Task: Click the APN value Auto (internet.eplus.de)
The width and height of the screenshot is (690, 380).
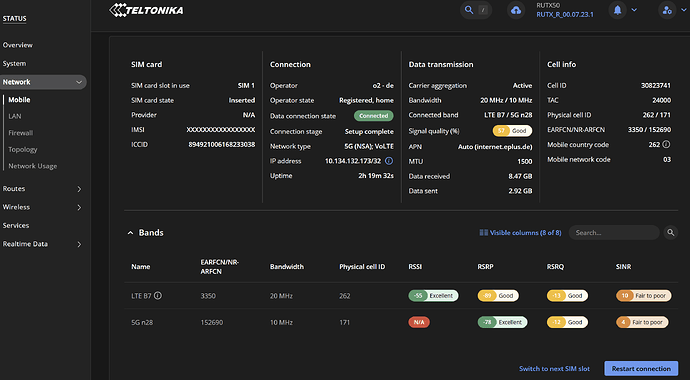Action: 495,146
